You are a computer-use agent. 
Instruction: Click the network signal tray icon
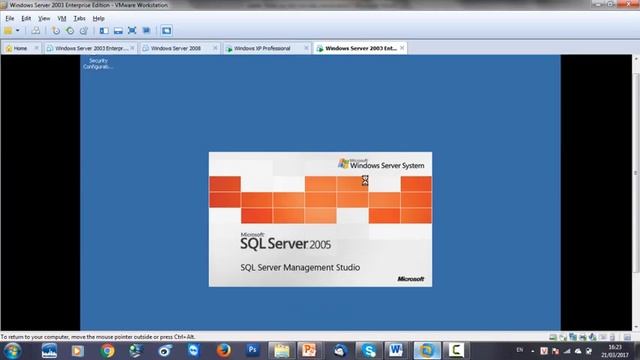click(567, 351)
